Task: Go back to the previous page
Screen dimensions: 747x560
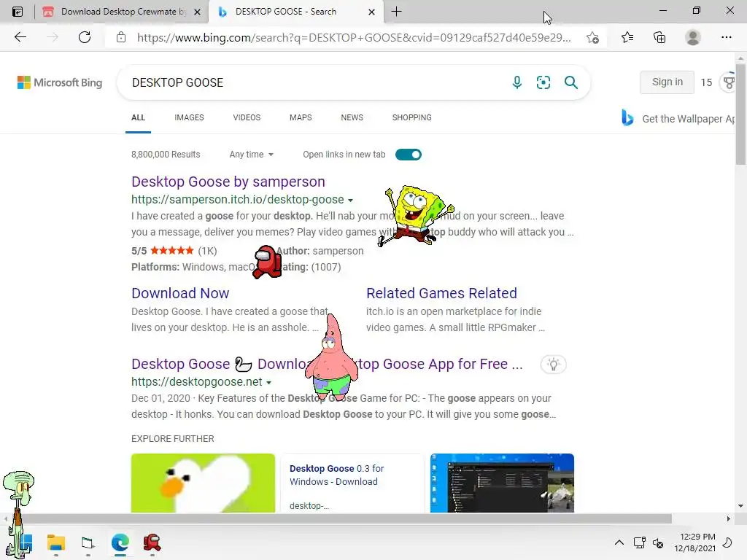Action: coord(20,37)
